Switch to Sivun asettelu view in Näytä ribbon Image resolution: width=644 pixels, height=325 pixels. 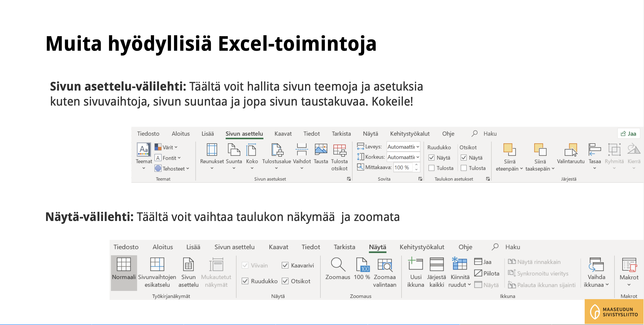188,272
